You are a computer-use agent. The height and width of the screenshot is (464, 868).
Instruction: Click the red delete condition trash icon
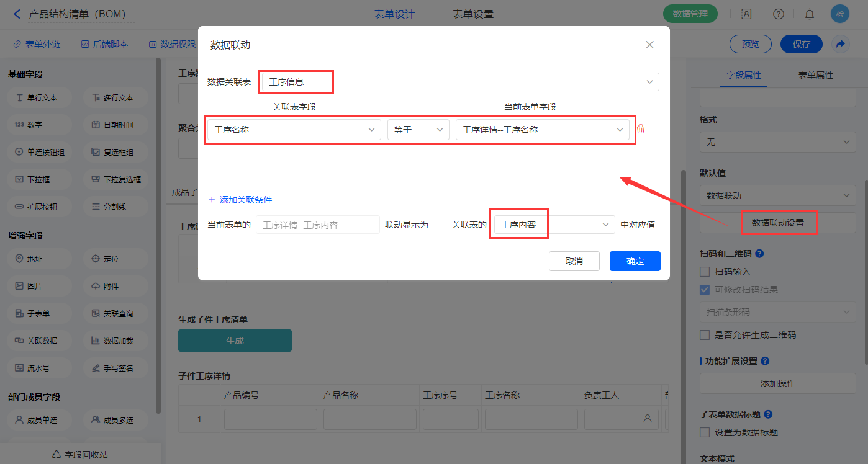point(641,130)
